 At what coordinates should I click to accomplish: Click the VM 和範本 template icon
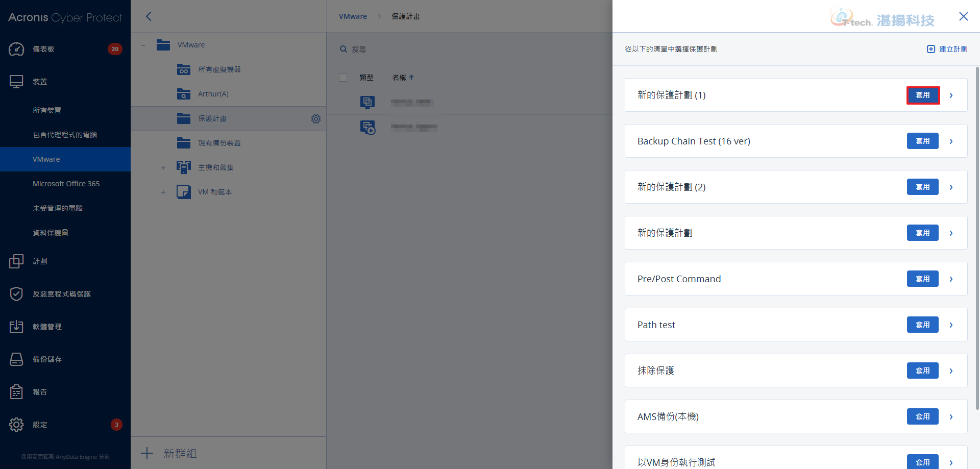[184, 192]
